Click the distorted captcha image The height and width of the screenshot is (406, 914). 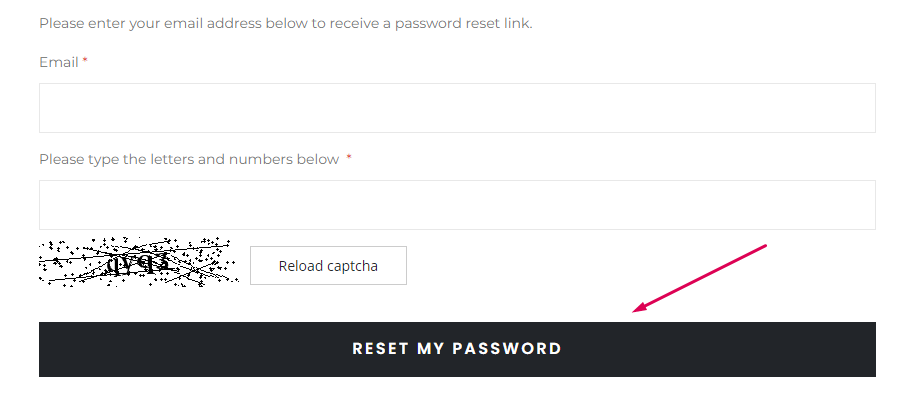(139, 262)
